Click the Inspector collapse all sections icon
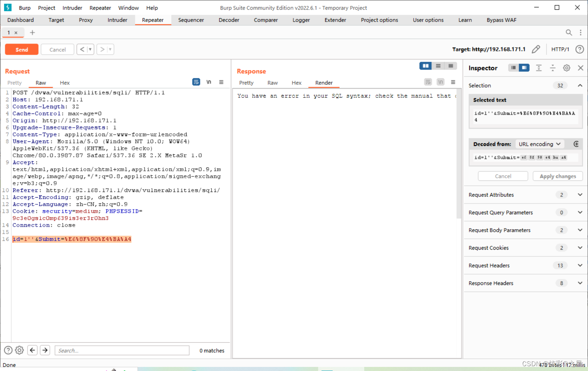This screenshot has height=371, width=588. click(553, 68)
